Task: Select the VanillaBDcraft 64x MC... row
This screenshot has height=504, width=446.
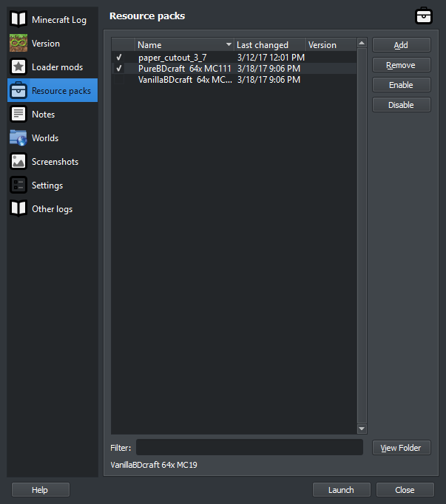Action: tap(234, 80)
